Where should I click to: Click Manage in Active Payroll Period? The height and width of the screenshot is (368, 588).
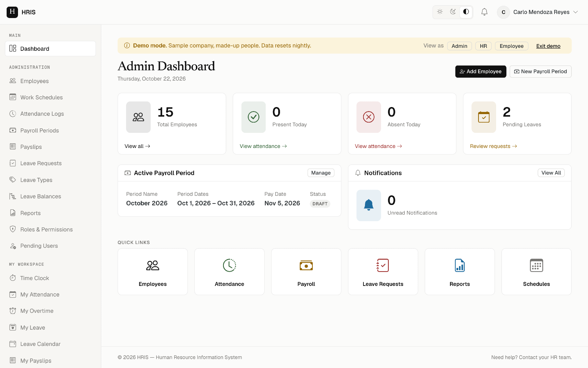point(321,173)
